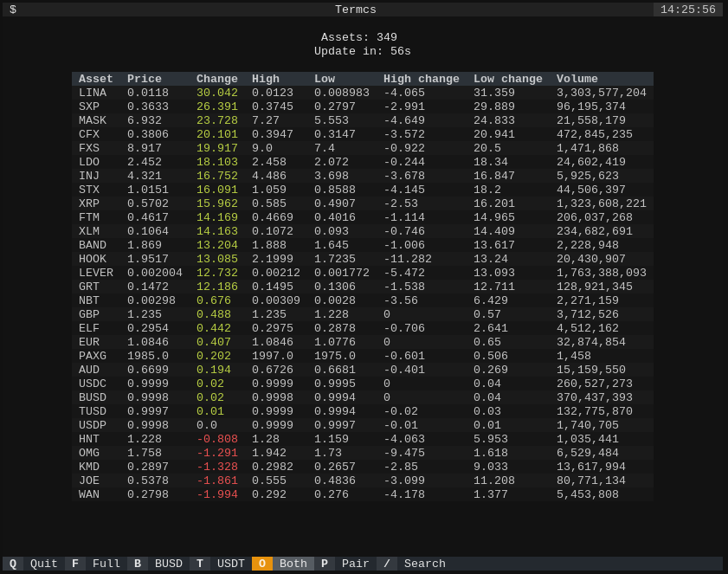The image size is (728, 574).
Task: Click the T key badge for USDT
Action: coord(200,564)
